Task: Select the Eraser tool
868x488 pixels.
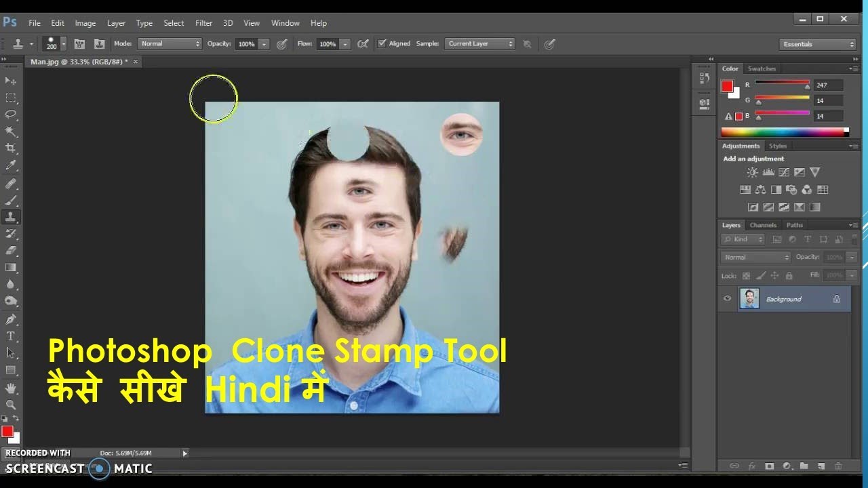Action: [11, 251]
